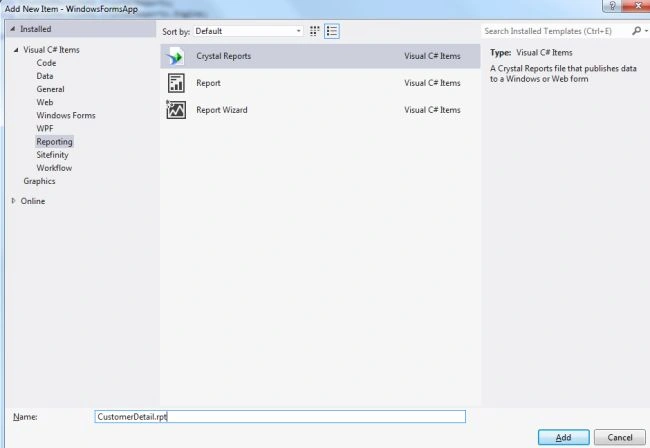Select the Report Wizard template icon

tap(176, 110)
